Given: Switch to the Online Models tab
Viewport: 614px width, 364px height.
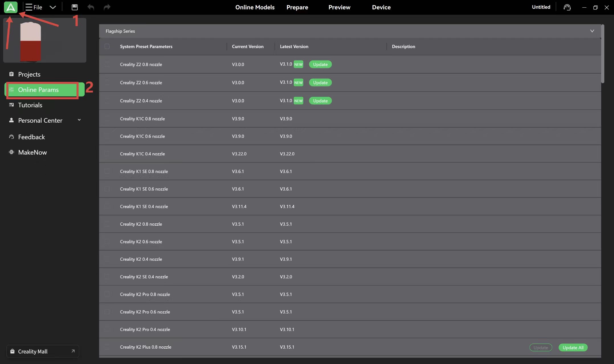Looking at the screenshot, I should pyautogui.click(x=255, y=7).
